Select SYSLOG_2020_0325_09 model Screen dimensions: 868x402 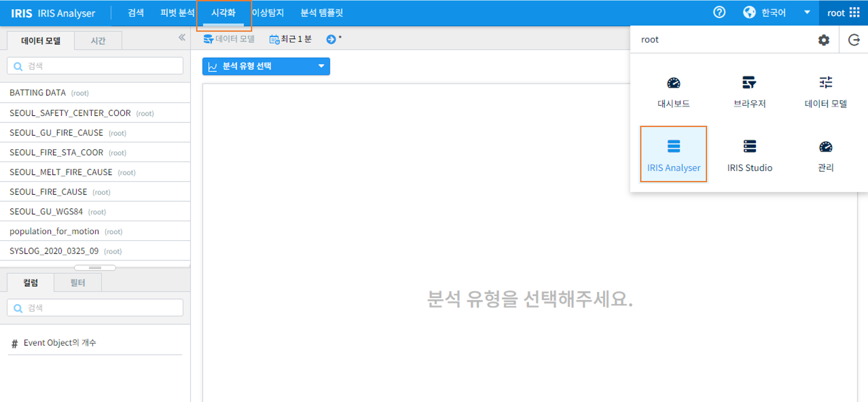95,251
